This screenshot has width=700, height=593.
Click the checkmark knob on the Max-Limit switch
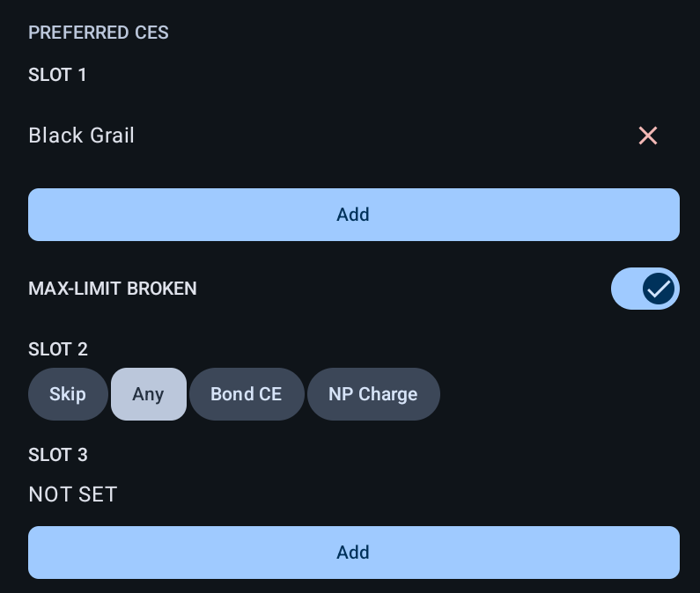point(659,289)
